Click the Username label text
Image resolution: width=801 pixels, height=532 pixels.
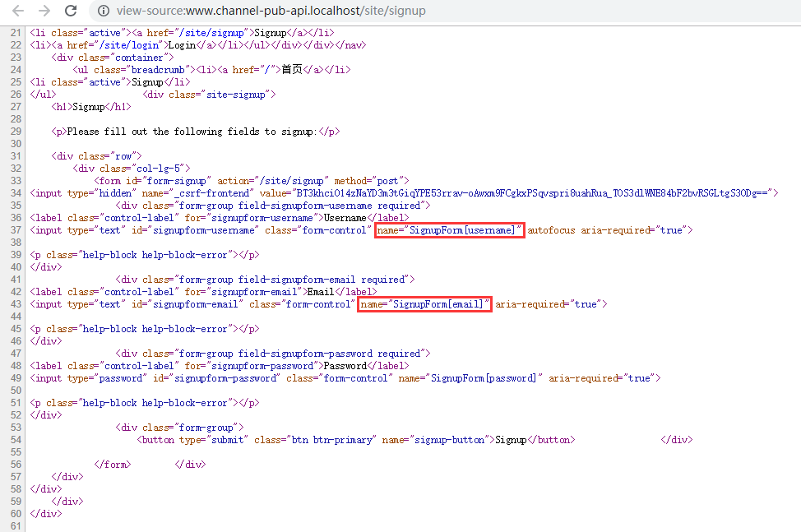coord(345,218)
